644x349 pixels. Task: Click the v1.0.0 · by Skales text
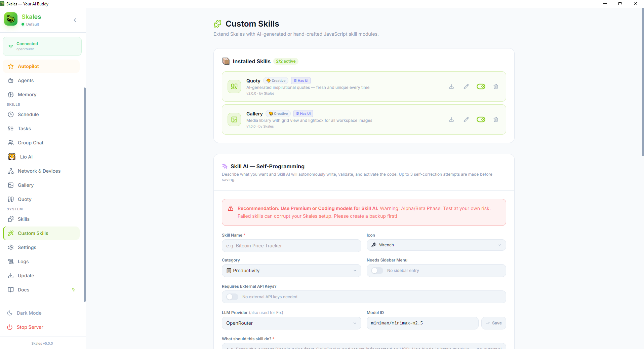coord(260,127)
